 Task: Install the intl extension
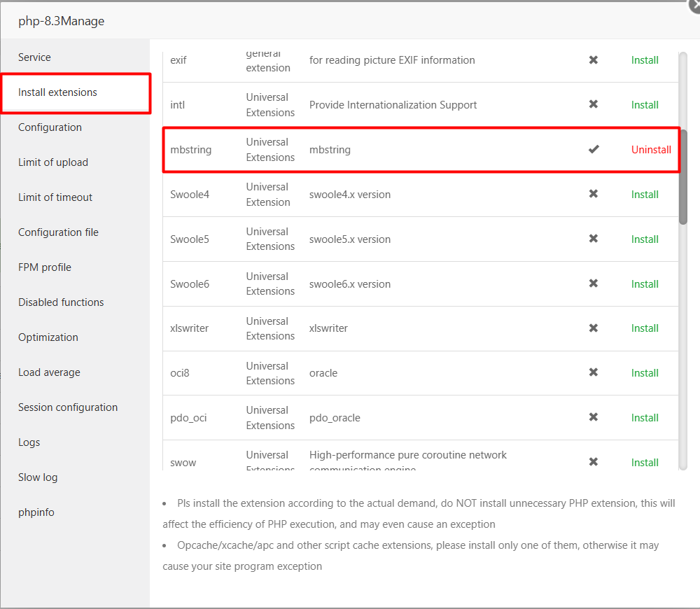645,104
